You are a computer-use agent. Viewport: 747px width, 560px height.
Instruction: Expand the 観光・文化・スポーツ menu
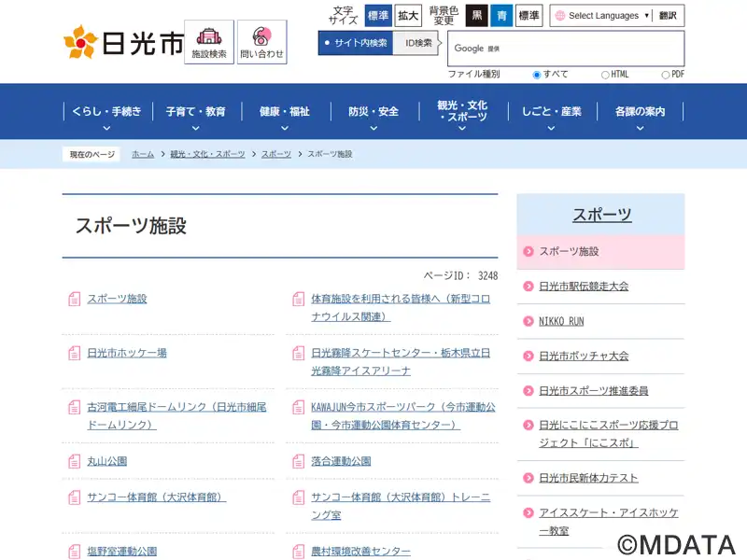tap(462, 112)
